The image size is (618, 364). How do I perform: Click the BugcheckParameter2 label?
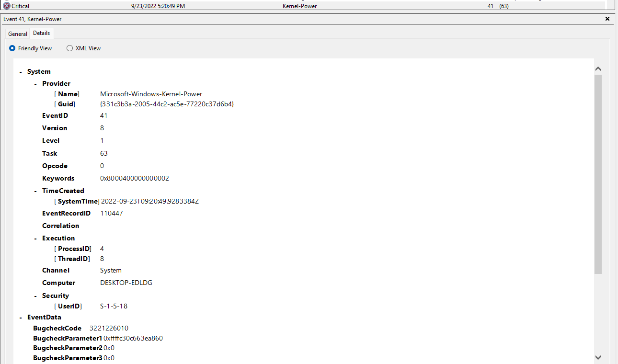(x=68, y=348)
